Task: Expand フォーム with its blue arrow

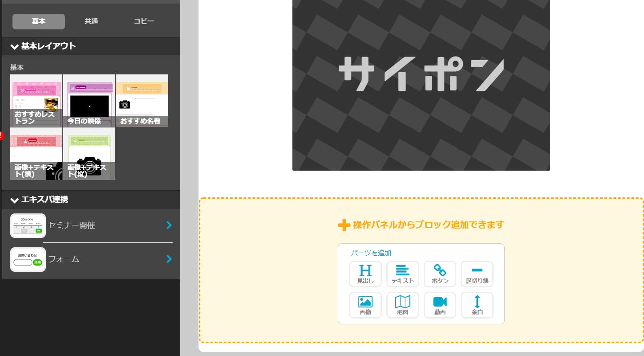Action: (169, 259)
